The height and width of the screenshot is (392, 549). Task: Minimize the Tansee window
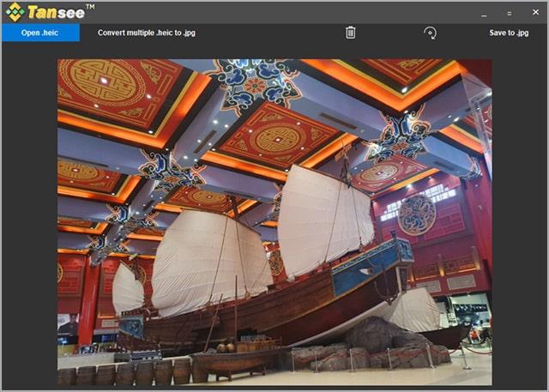coord(484,14)
